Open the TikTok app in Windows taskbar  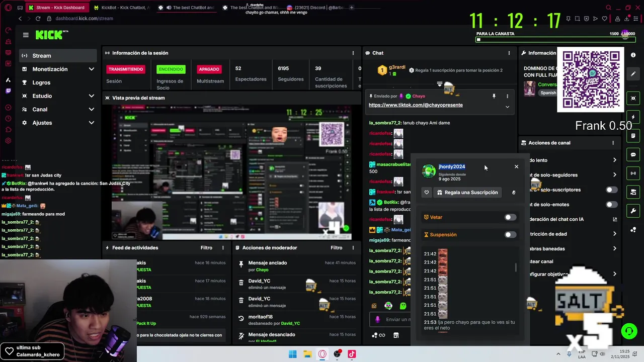pyautogui.click(x=352, y=354)
